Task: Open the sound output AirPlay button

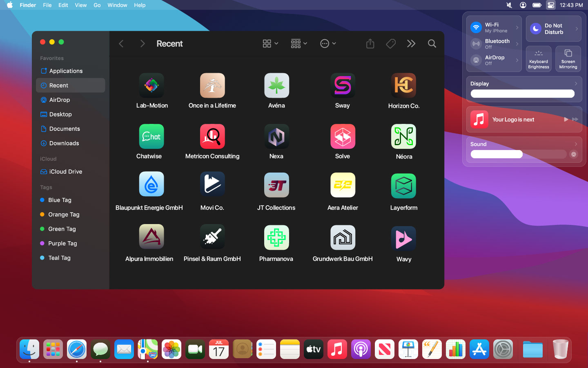Action: [574, 154]
